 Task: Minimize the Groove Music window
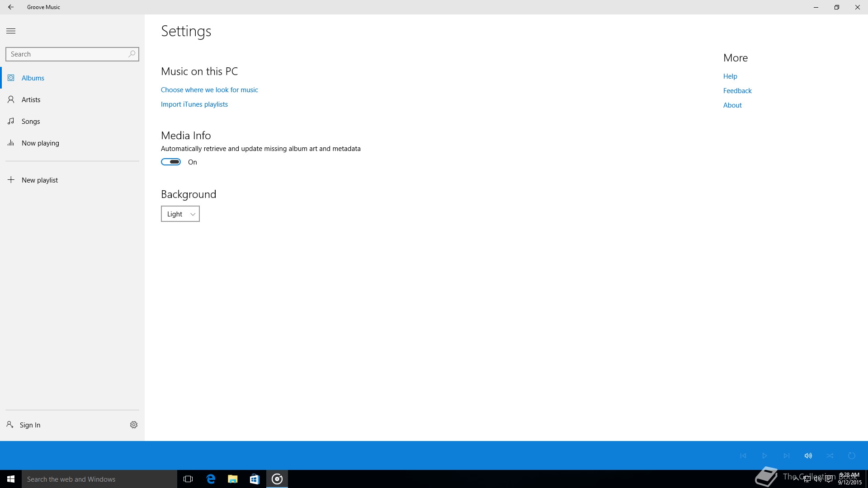click(x=816, y=7)
